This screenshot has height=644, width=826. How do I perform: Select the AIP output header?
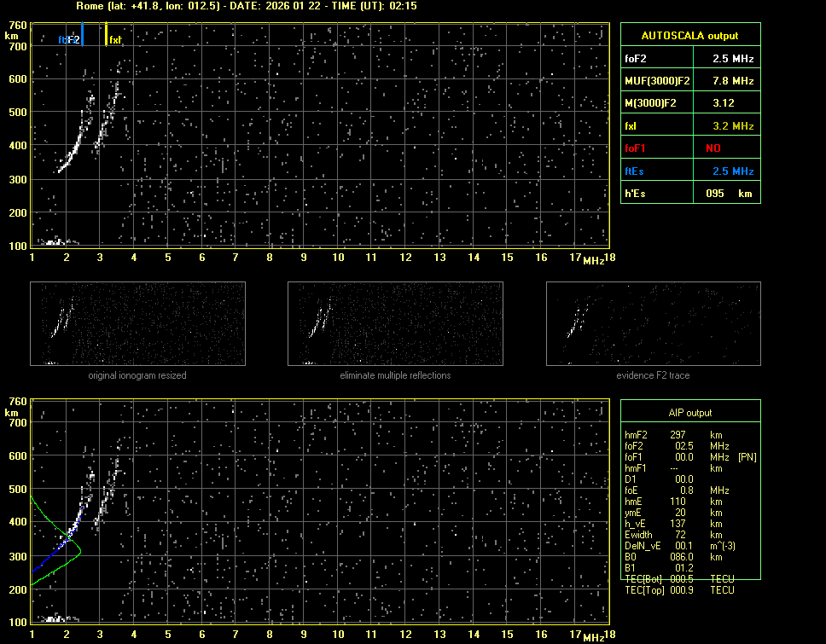(689, 413)
